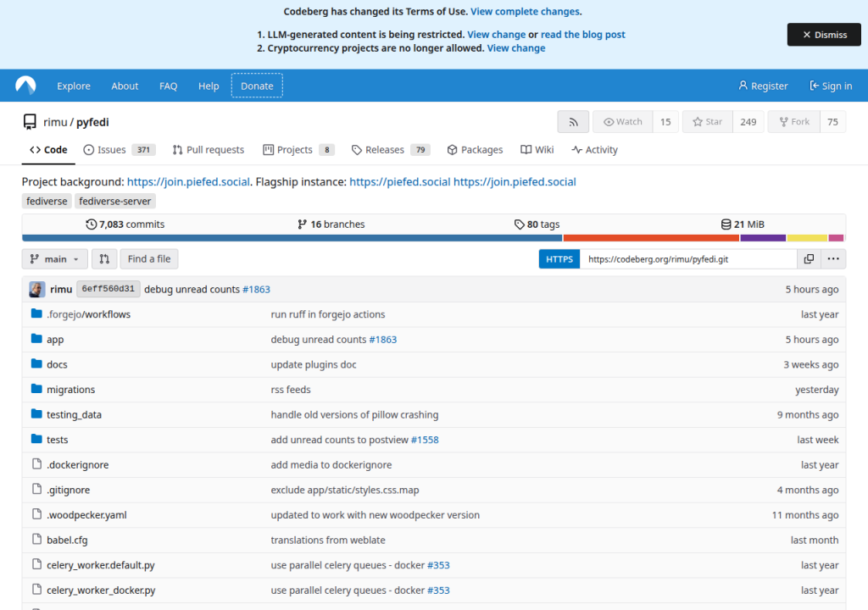Open the Issues tab
This screenshot has width=868, height=610.
[x=119, y=150]
